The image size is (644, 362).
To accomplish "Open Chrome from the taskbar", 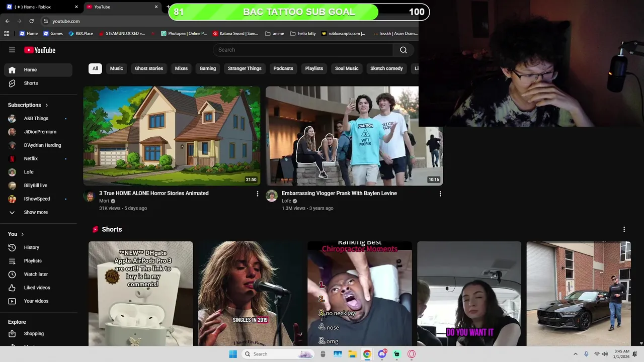I will (367, 354).
